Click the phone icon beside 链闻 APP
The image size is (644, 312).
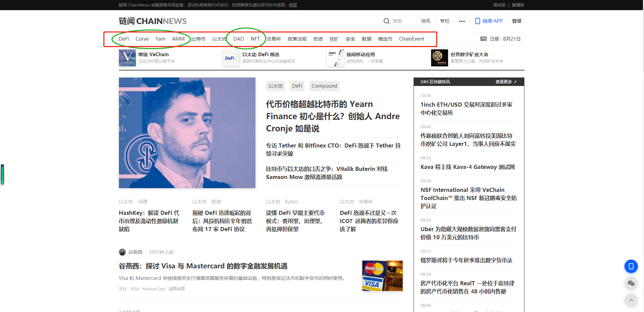coord(477,21)
